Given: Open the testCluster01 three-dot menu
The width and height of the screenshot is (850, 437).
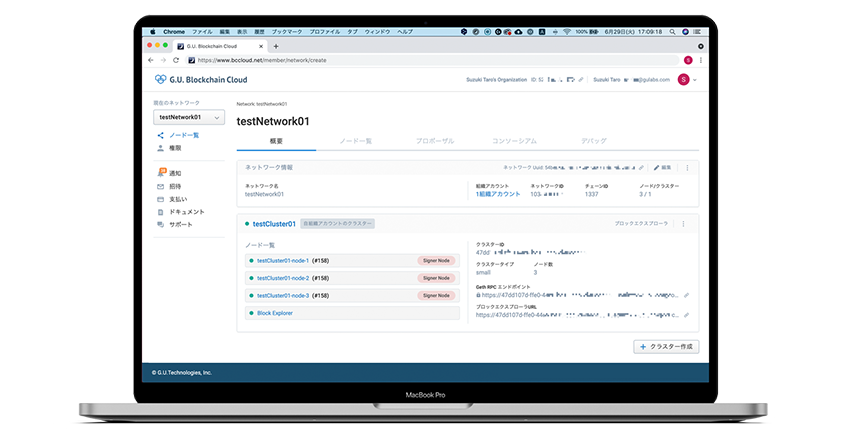Looking at the screenshot, I should [684, 224].
